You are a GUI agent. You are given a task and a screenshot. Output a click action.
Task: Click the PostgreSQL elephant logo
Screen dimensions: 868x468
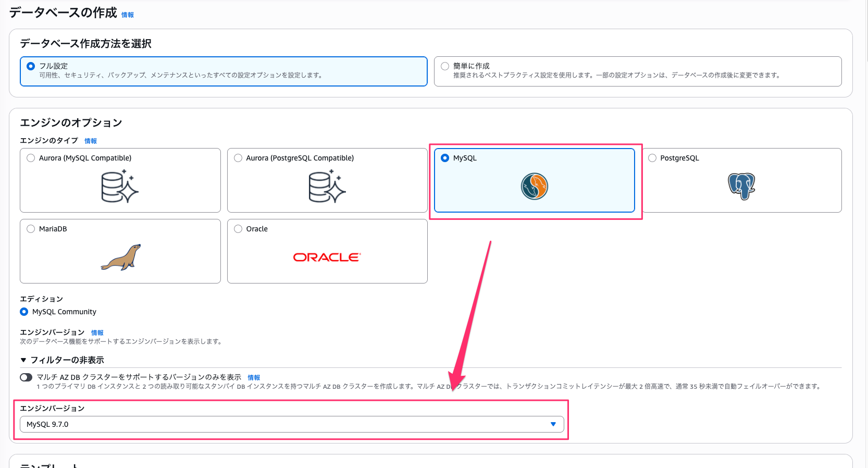coord(741,187)
